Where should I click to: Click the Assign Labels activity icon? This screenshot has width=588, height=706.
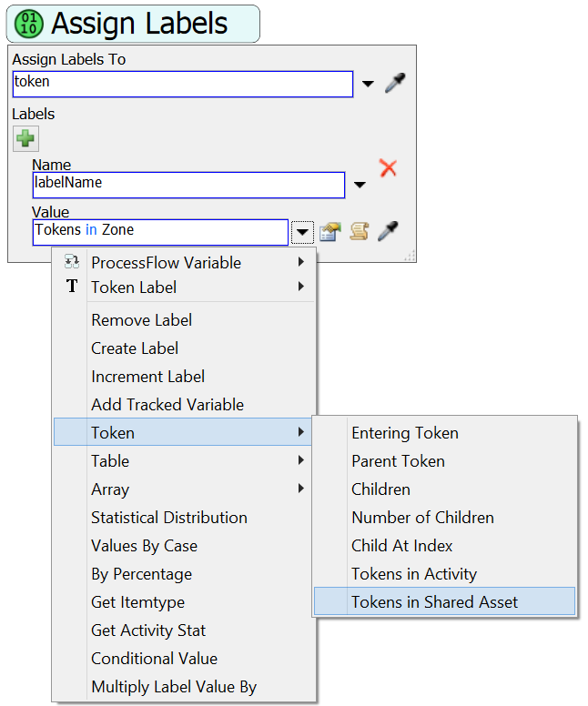pos(29,24)
